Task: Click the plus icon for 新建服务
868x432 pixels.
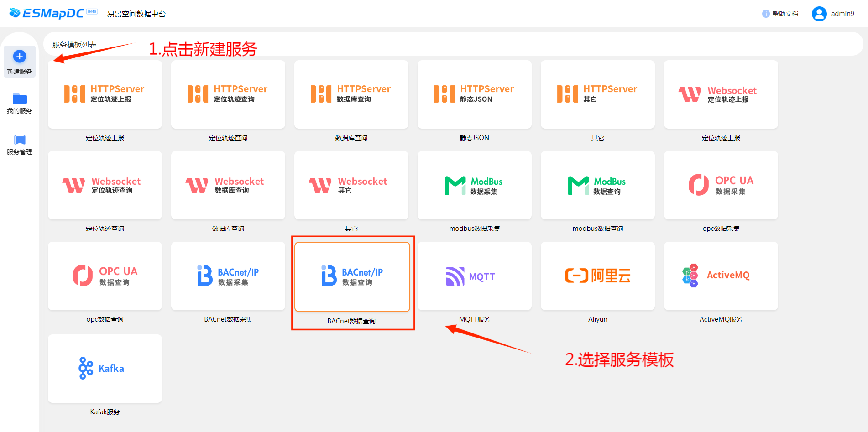Action: click(20, 57)
